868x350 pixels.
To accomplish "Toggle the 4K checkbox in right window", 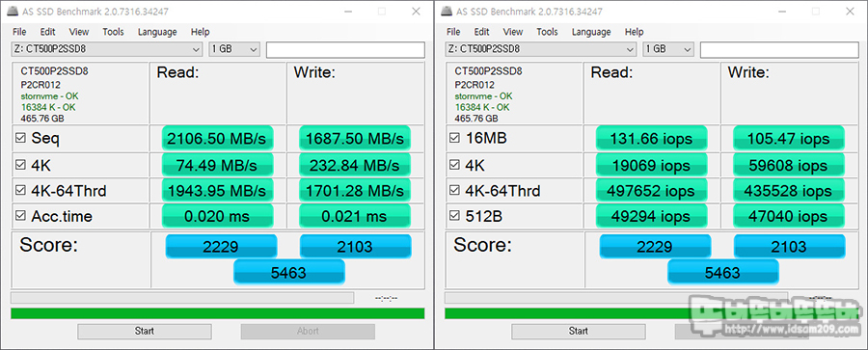I will [x=454, y=165].
